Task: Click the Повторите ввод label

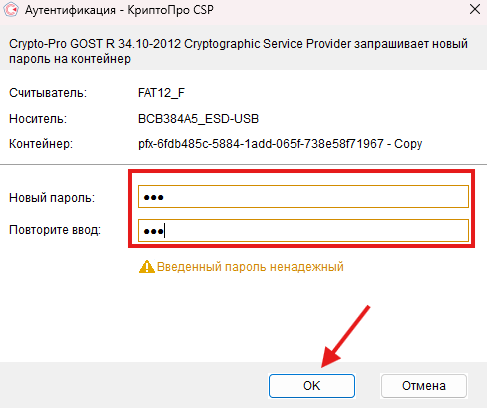Action: point(55,230)
